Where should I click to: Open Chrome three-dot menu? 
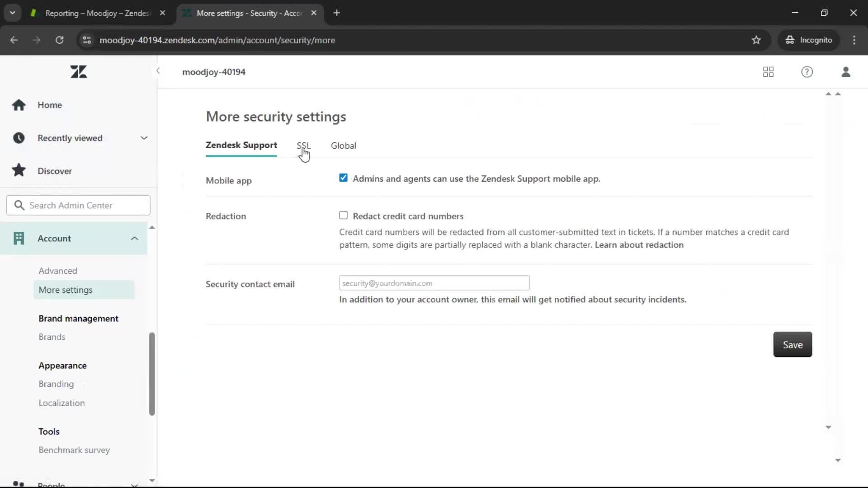[x=854, y=40]
